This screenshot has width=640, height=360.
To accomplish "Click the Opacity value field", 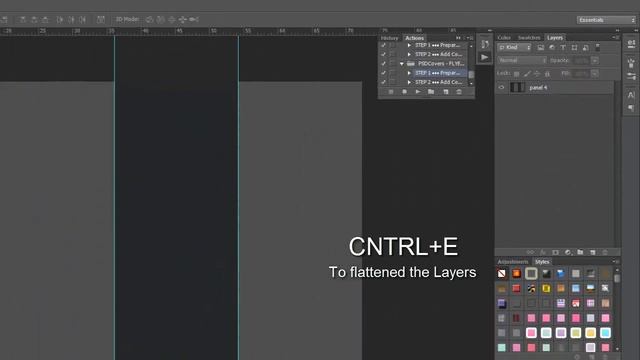I will point(581,60).
